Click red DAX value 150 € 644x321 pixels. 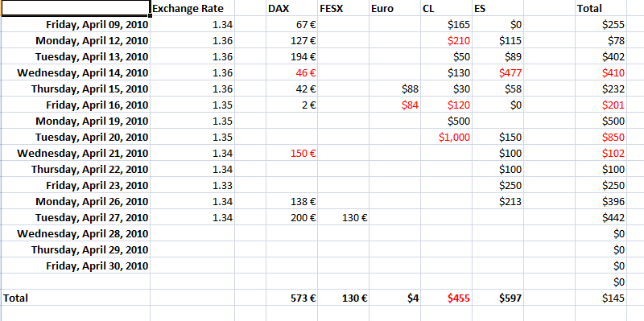tap(291, 153)
